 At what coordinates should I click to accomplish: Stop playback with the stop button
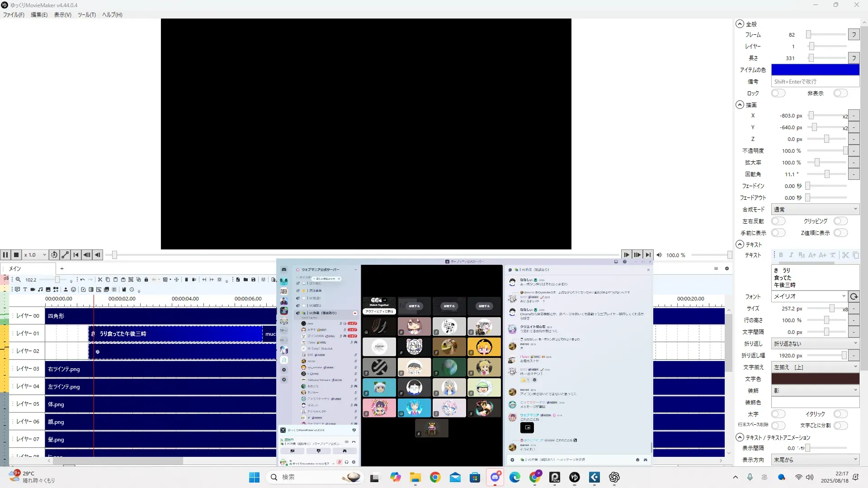(x=16, y=255)
